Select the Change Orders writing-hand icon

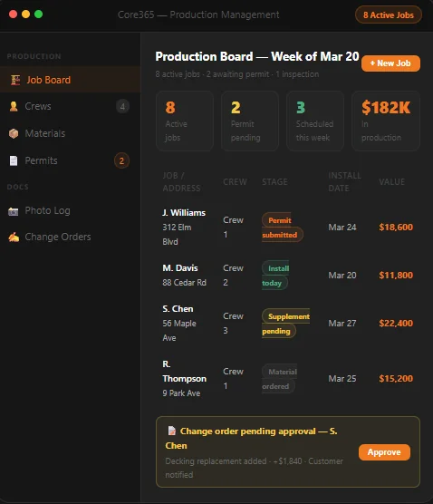pyautogui.click(x=14, y=237)
